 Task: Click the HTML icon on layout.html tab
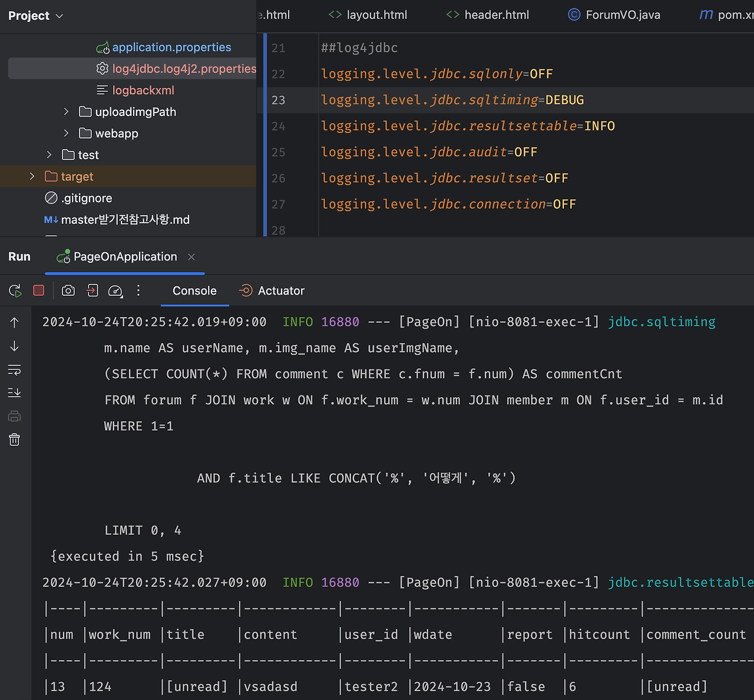click(335, 15)
